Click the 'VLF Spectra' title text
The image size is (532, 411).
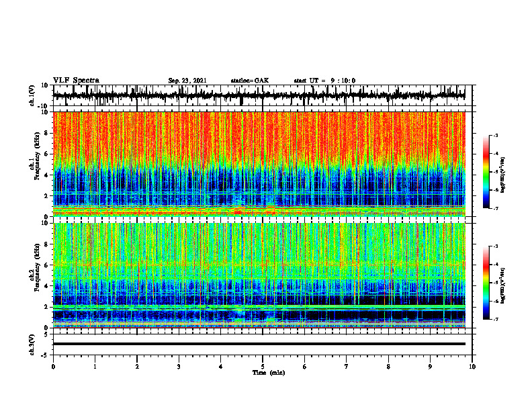coord(76,81)
